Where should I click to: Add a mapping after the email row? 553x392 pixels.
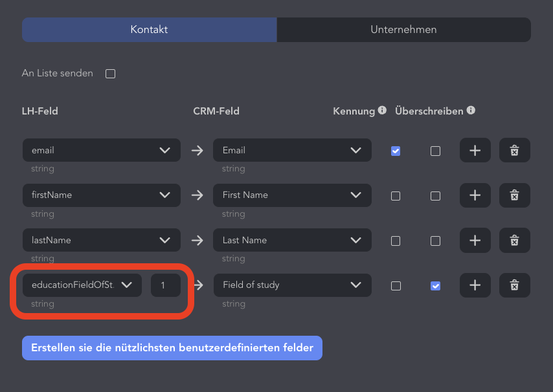click(475, 150)
